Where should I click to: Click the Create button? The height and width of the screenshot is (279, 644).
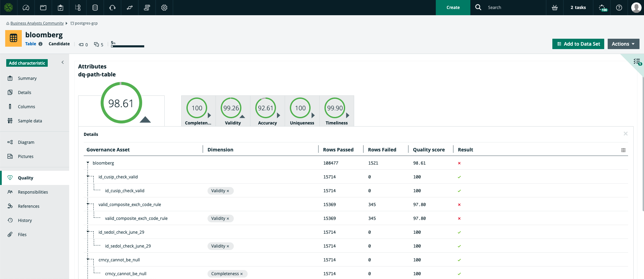(453, 8)
